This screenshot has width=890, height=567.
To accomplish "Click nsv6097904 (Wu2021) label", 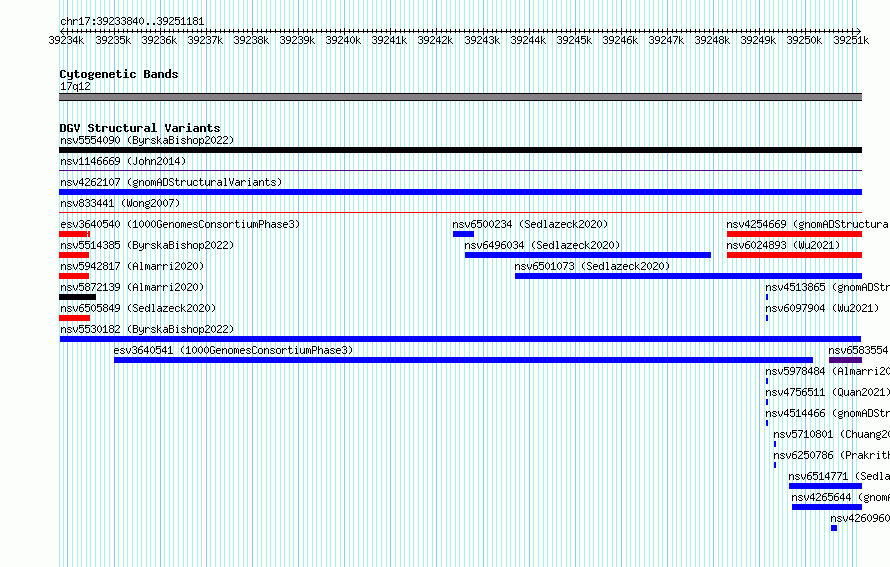I will coord(822,308).
